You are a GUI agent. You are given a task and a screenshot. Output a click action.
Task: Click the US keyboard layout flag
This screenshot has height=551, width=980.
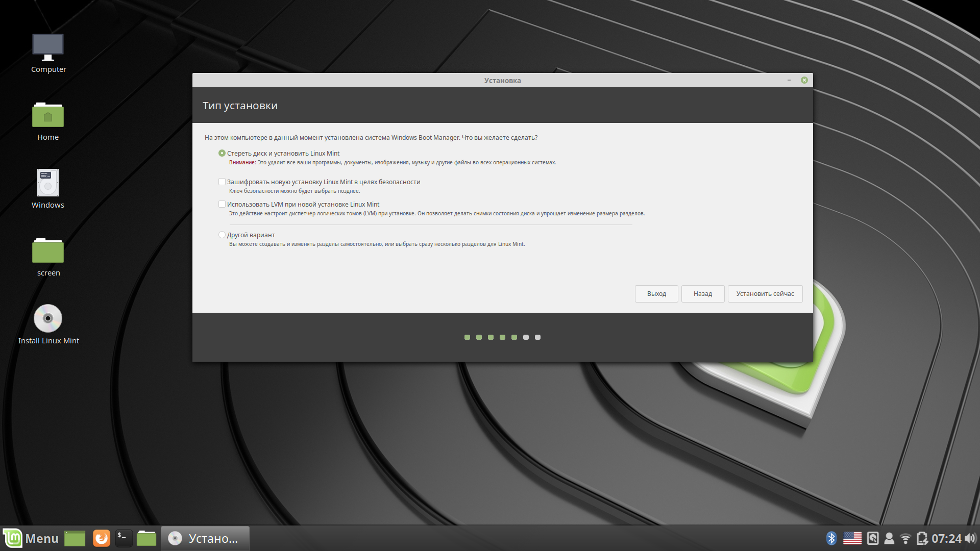(852, 538)
